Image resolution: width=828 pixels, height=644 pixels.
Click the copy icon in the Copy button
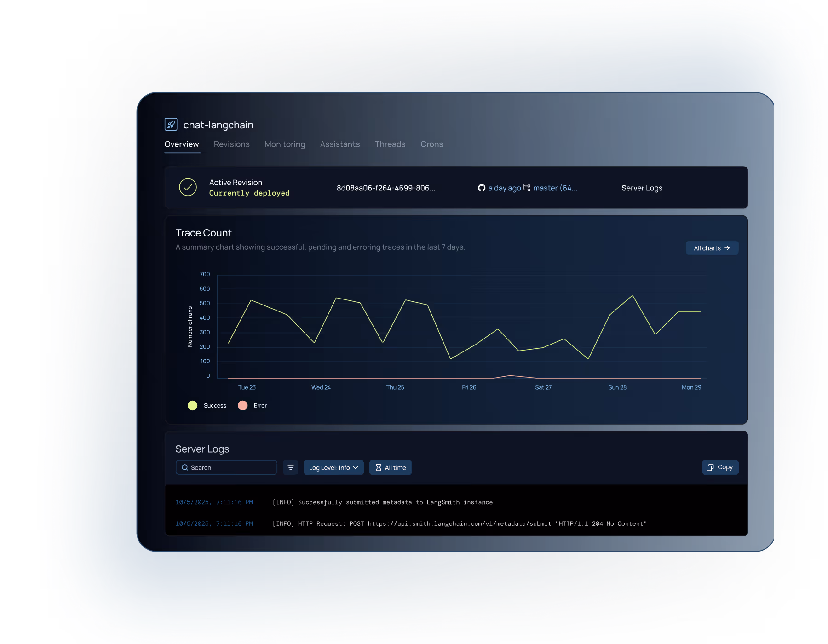(710, 467)
